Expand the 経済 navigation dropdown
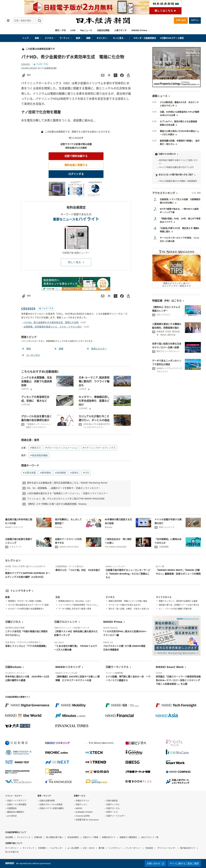This screenshot has width=206, height=868. click(x=79, y=38)
